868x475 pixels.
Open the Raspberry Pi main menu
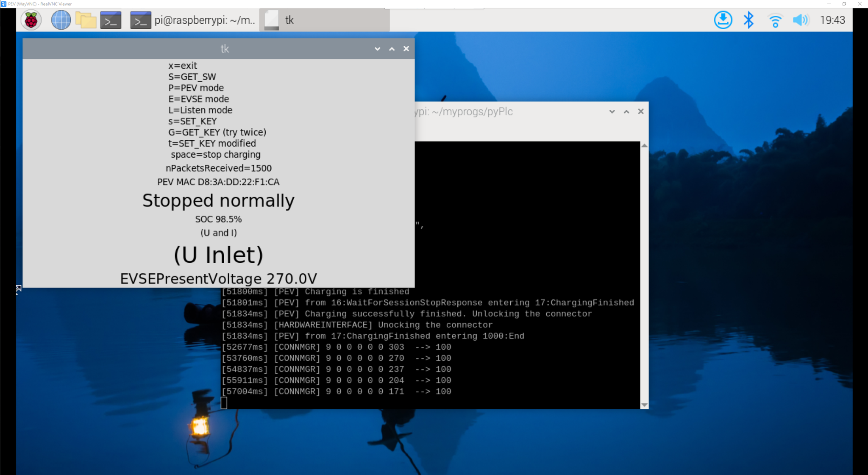31,20
